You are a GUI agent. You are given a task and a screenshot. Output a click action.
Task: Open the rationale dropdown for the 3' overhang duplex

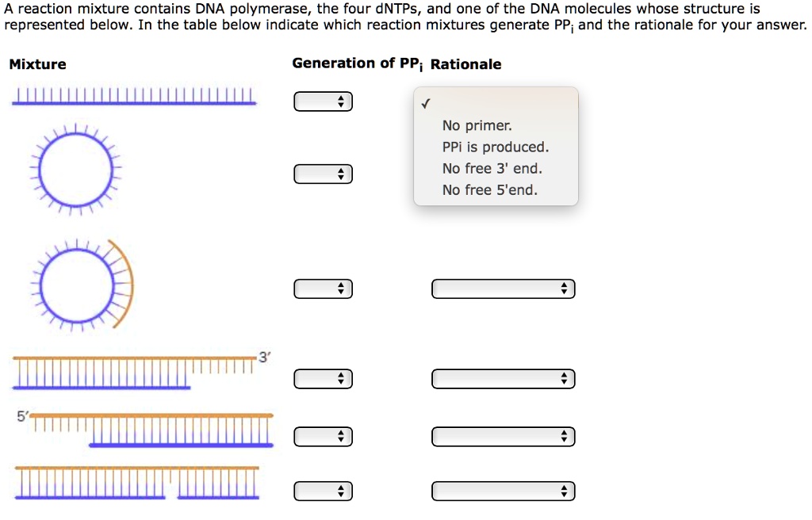point(503,378)
